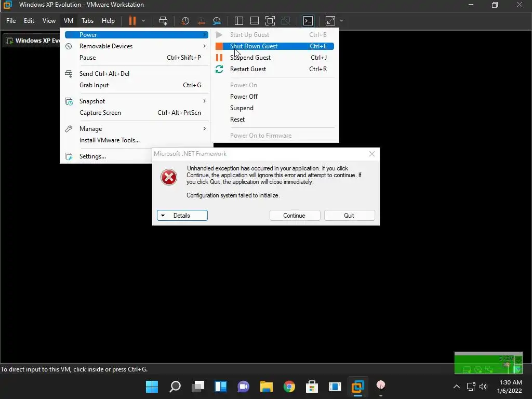Choose Install VMware Tools in the VM menu

pos(137,140)
